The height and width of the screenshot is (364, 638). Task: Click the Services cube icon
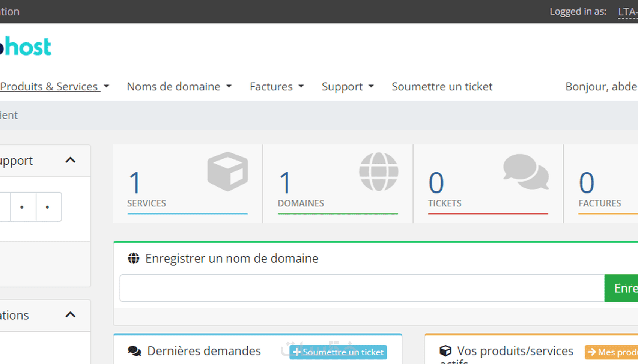(228, 171)
